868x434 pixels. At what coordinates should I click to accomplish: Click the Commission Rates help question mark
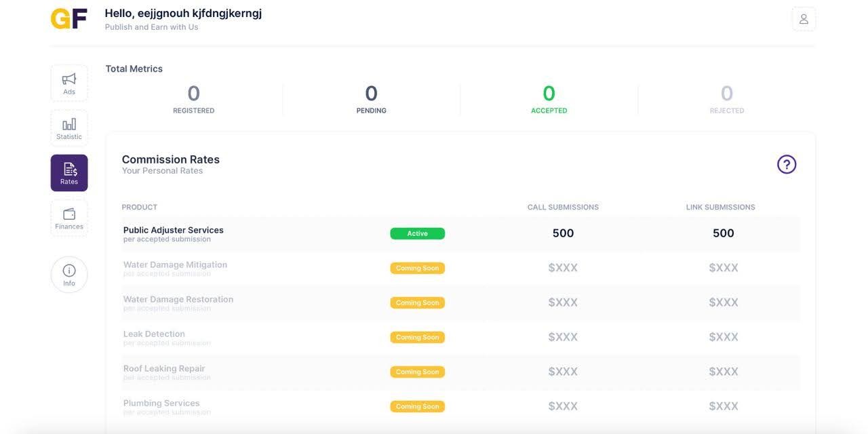click(x=787, y=164)
